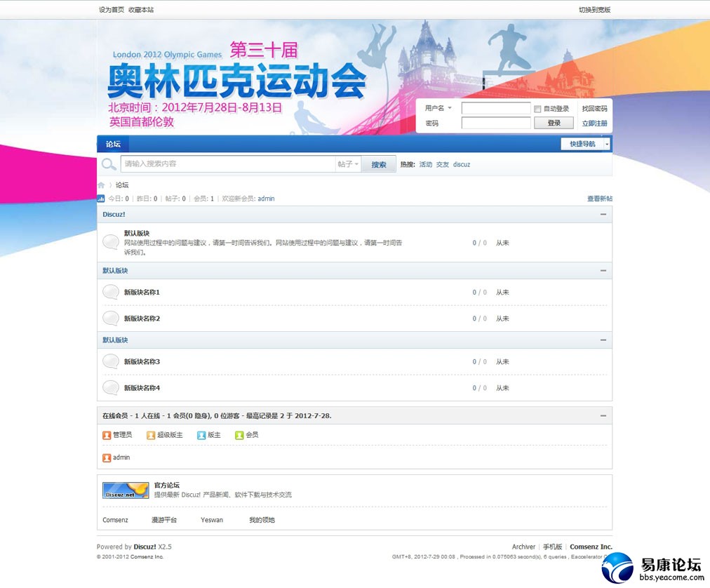Focus the username input field
The width and height of the screenshot is (710, 588).
496,108
